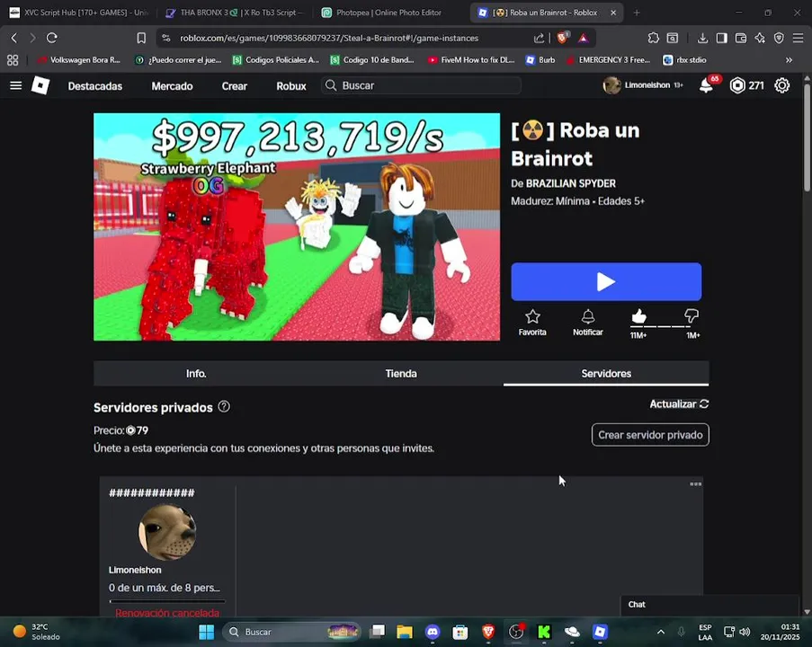Open the Volkswagen Bora bookmark
This screenshot has width=812, height=647.
[x=80, y=60]
